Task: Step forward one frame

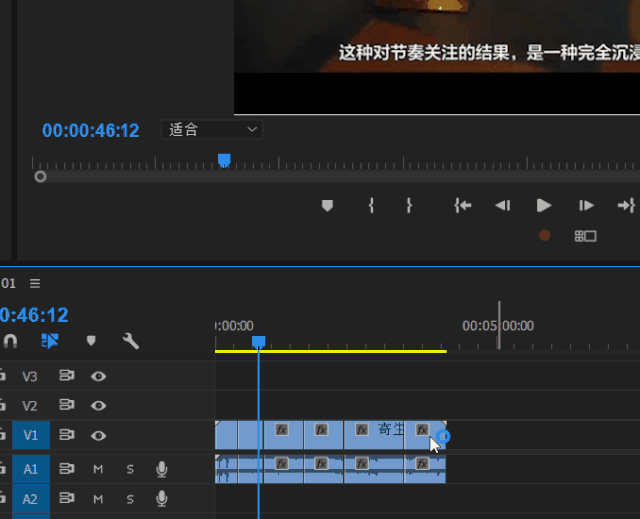Action: (586, 205)
